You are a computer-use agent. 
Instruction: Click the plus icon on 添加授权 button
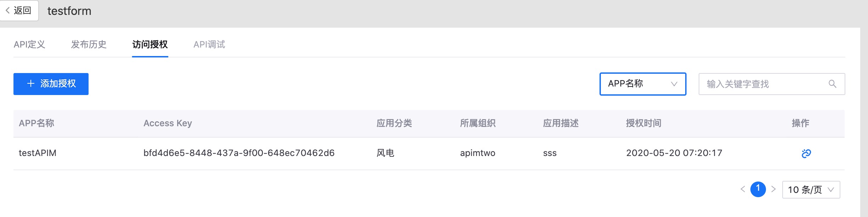[31, 84]
